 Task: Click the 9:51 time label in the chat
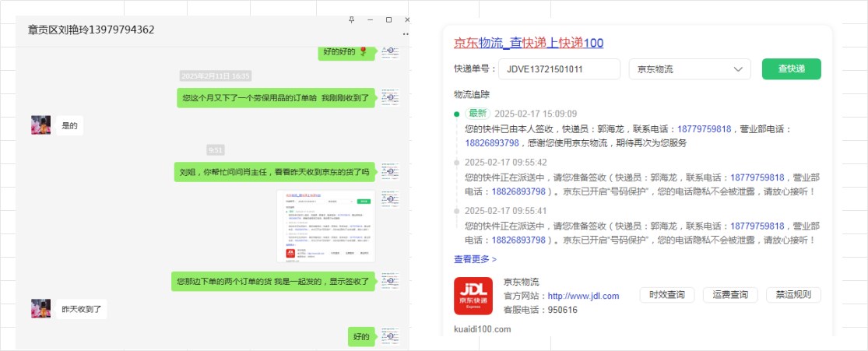coord(216,150)
